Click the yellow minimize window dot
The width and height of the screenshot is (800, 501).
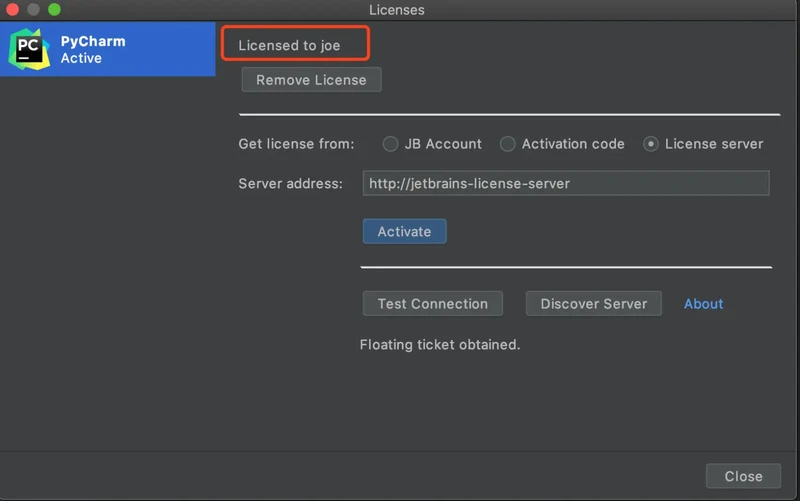pyautogui.click(x=34, y=10)
